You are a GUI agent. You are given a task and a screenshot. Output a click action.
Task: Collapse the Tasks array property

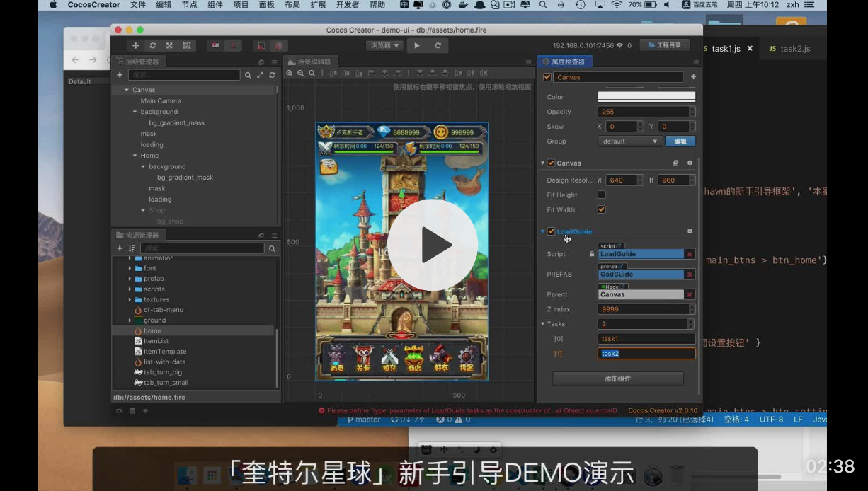[x=543, y=324]
